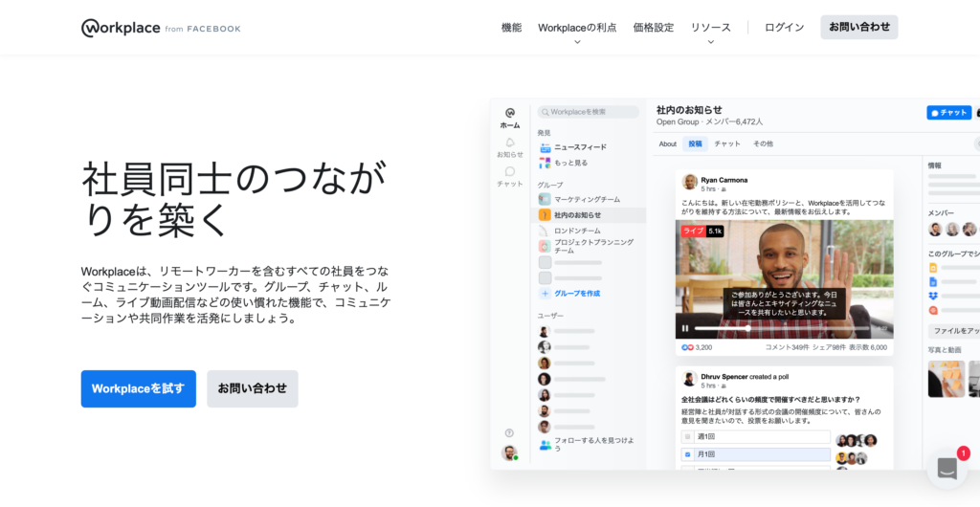Expand the Workplaceの利点 dropdown chevron
The width and height of the screenshot is (980, 507).
click(x=577, y=42)
